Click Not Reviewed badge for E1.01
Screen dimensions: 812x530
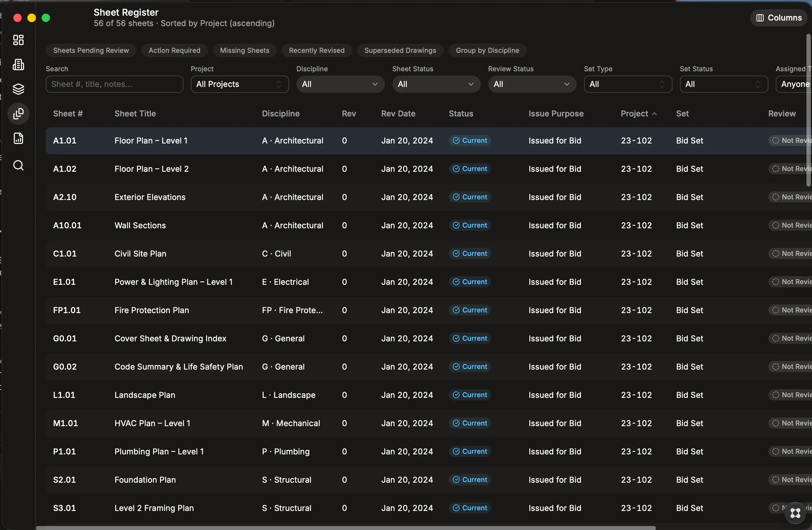tap(790, 282)
